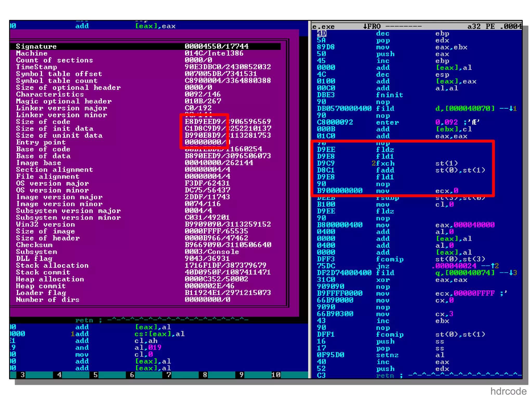Click fild d,[000040070] instruction
The width and height of the screenshot is (532, 399).
pos(417,108)
